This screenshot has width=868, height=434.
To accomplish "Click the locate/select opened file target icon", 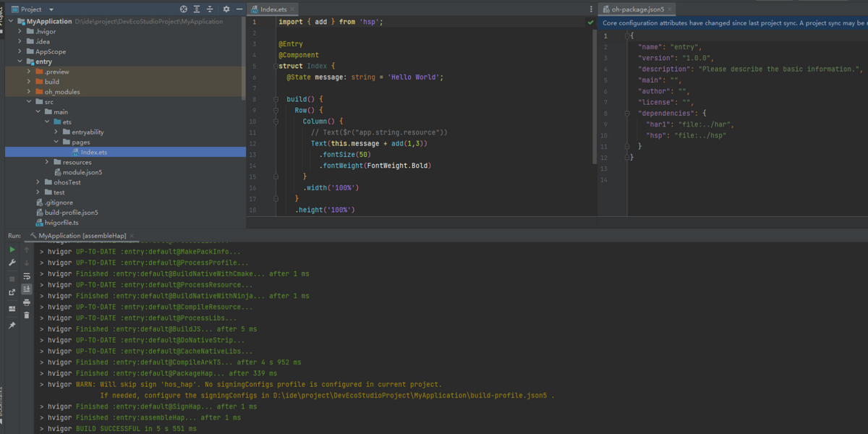I will [x=183, y=9].
